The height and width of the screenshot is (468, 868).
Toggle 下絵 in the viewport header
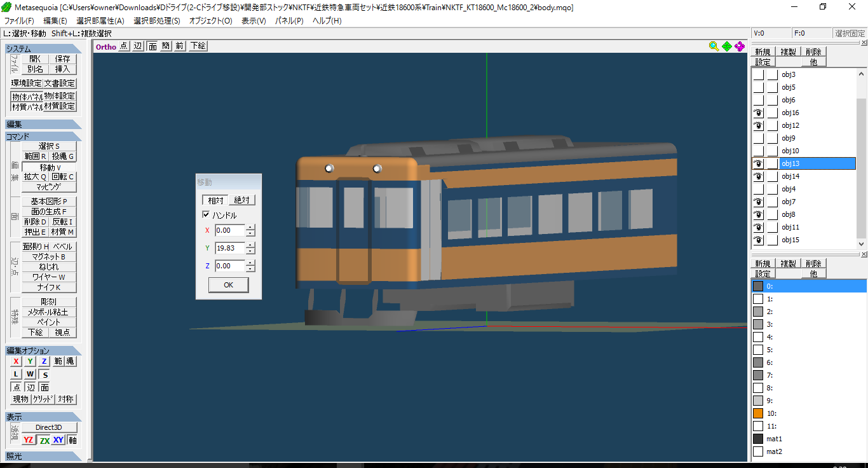198,46
